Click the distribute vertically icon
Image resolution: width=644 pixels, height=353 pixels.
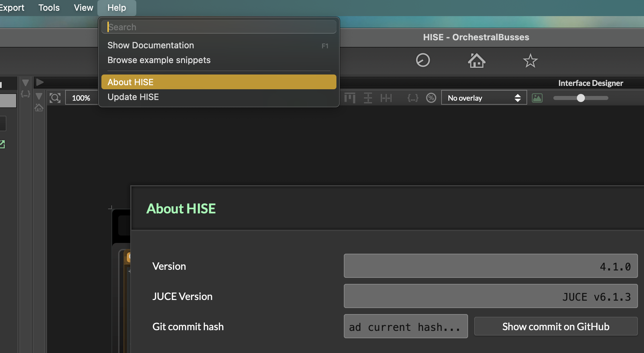click(368, 98)
